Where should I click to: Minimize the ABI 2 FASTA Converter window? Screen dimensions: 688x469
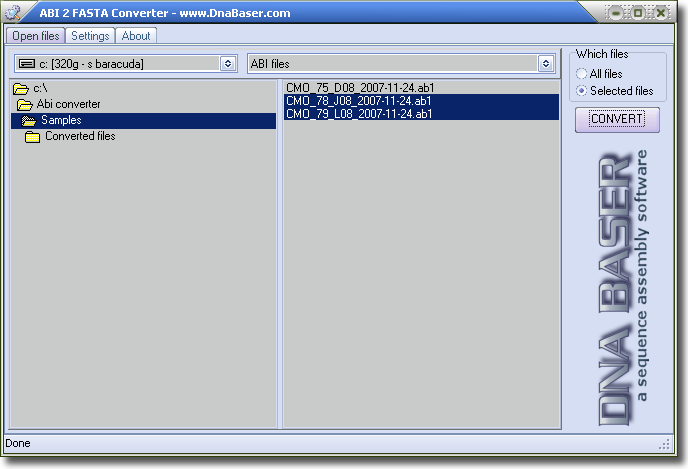[616, 13]
